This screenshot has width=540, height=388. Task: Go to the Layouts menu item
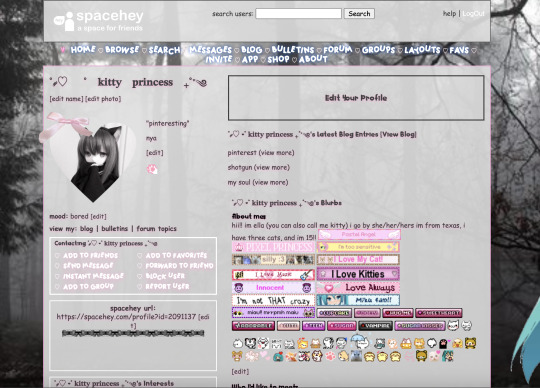pyautogui.click(x=422, y=50)
